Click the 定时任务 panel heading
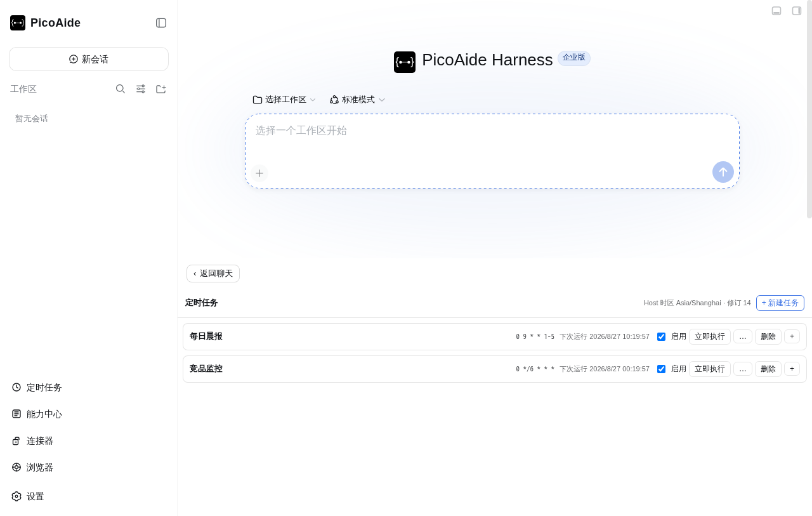This screenshot has width=812, height=516. pyautogui.click(x=202, y=303)
